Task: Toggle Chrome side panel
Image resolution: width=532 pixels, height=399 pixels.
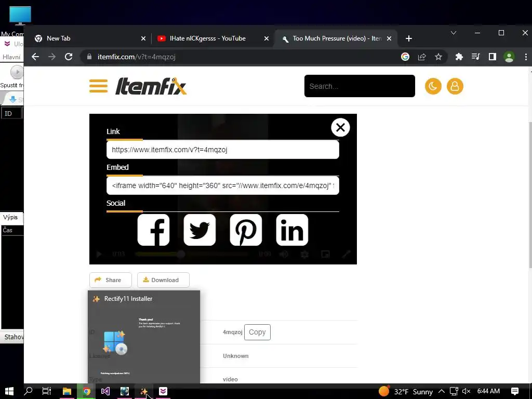Action: [493, 57]
